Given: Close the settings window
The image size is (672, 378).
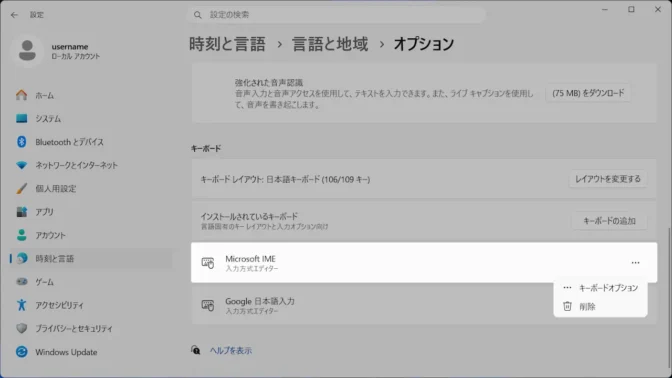Looking at the screenshot, I should point(658,9).
